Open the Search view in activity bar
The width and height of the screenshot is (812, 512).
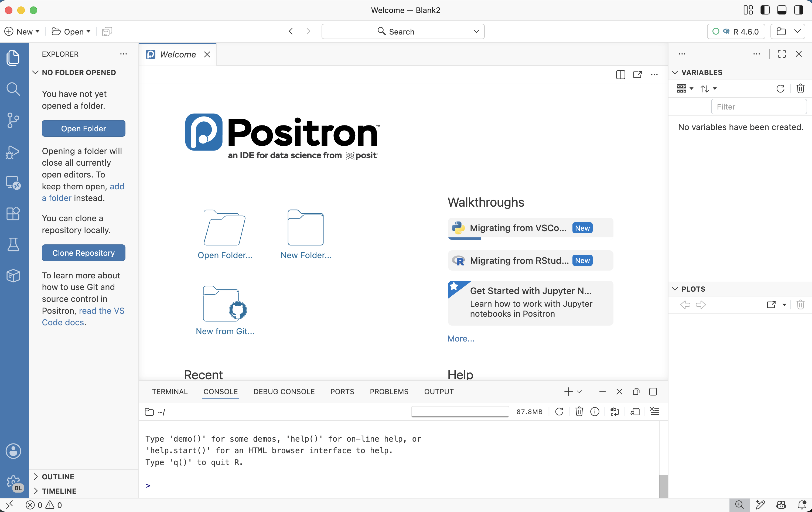pyautogui.click(x=13, y=89)
